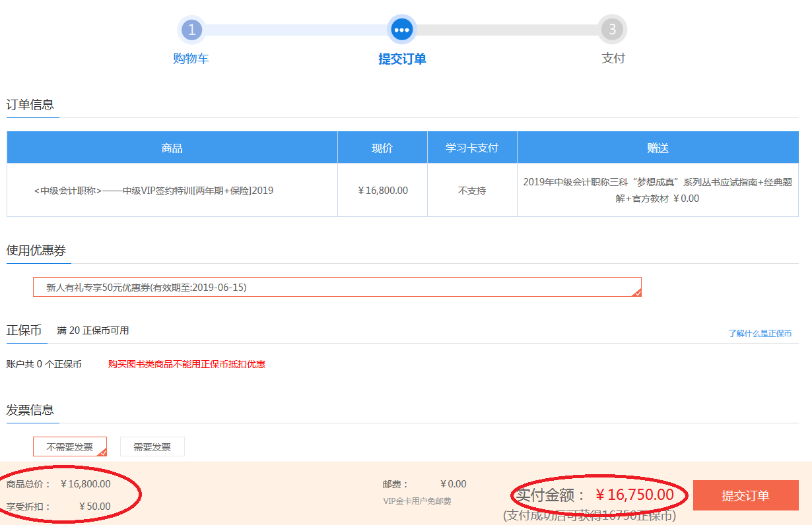Click the 商品 column header
The width and height of the screenshot is (812, 525).
(172, 148)
